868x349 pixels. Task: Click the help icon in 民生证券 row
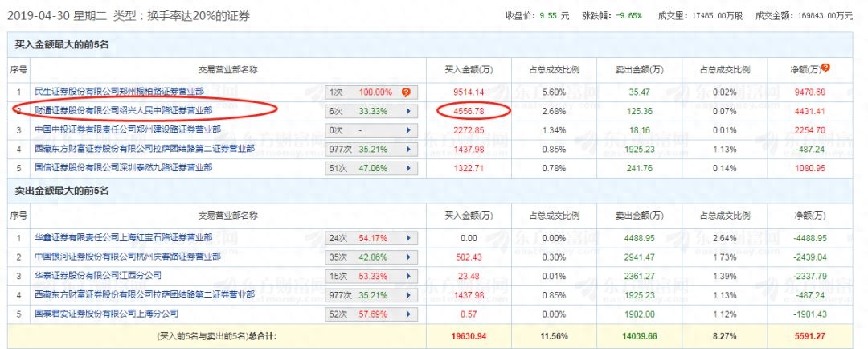406,92
